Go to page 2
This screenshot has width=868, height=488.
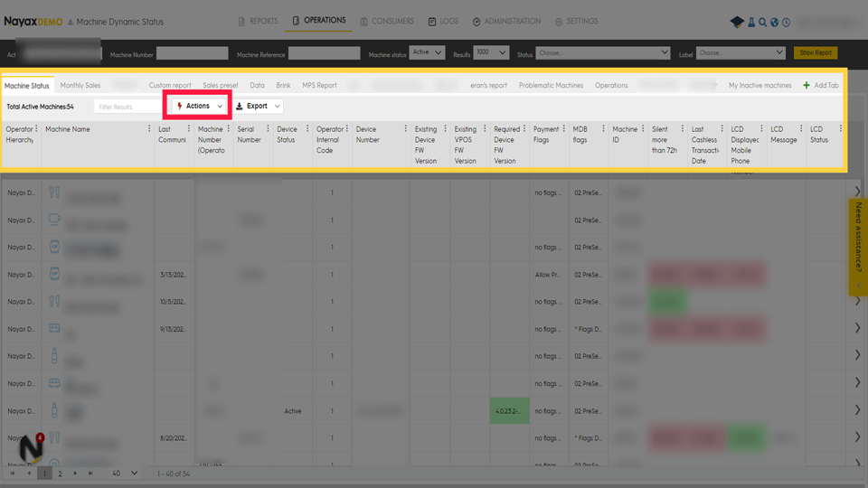pos(60,474)
